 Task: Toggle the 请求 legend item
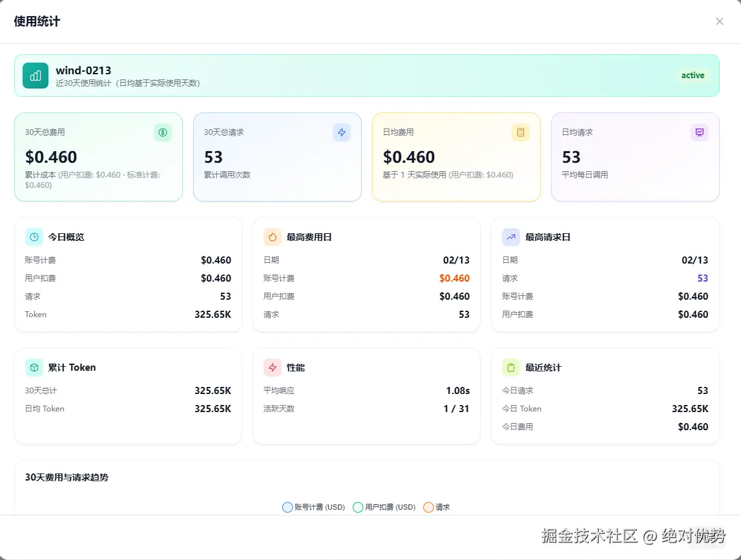(437, 507)
